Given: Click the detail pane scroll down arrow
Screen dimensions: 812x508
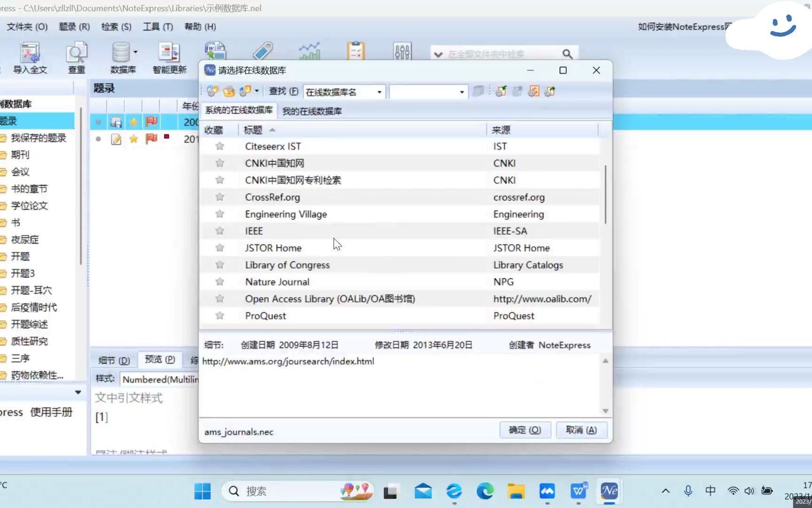Looking at the screenshot, I should pos(605,411).
